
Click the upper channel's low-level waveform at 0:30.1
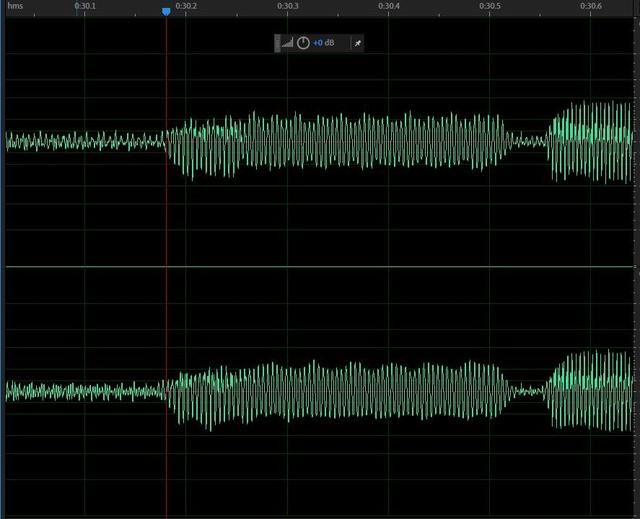(x=84, y=141)
